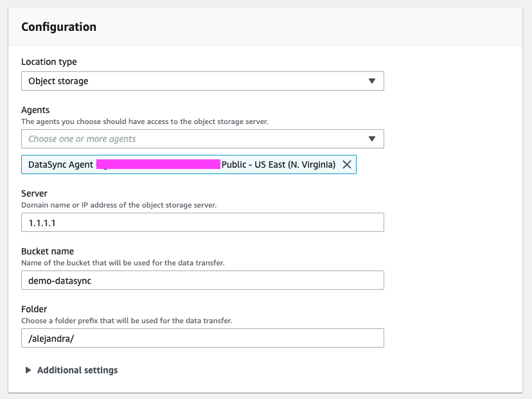This screenshot has height=399, width=532.
Task: Click the Configuration section heading
Action: (x=58, y=27)
